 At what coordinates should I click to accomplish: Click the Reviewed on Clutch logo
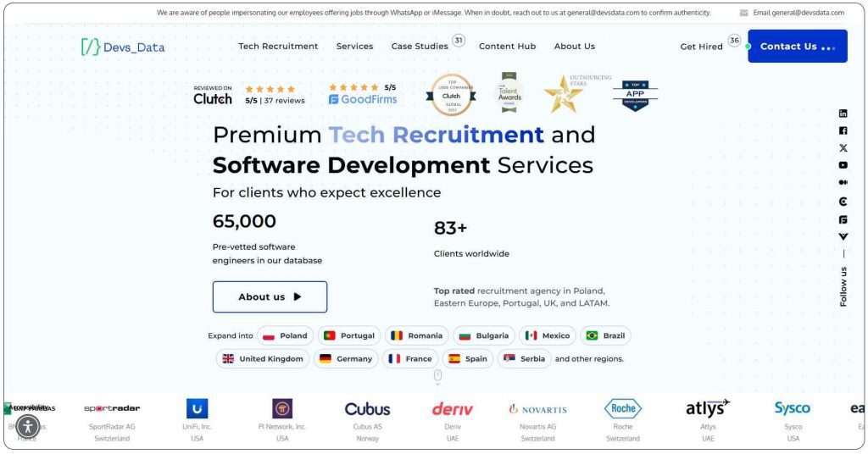coord(213,95)
